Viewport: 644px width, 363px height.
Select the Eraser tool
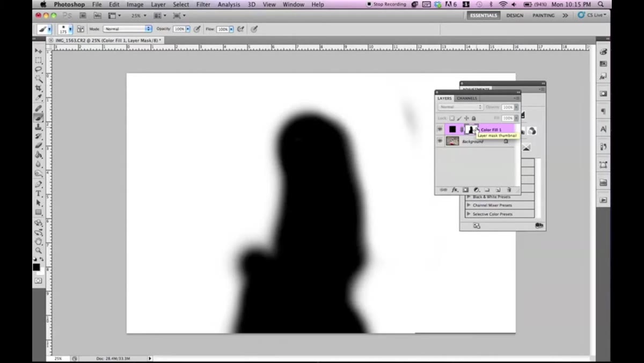[39, 146]
